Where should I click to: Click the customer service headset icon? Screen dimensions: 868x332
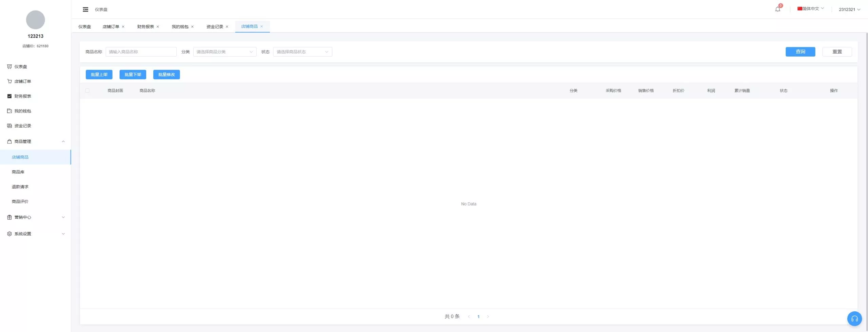pos(854,318)
